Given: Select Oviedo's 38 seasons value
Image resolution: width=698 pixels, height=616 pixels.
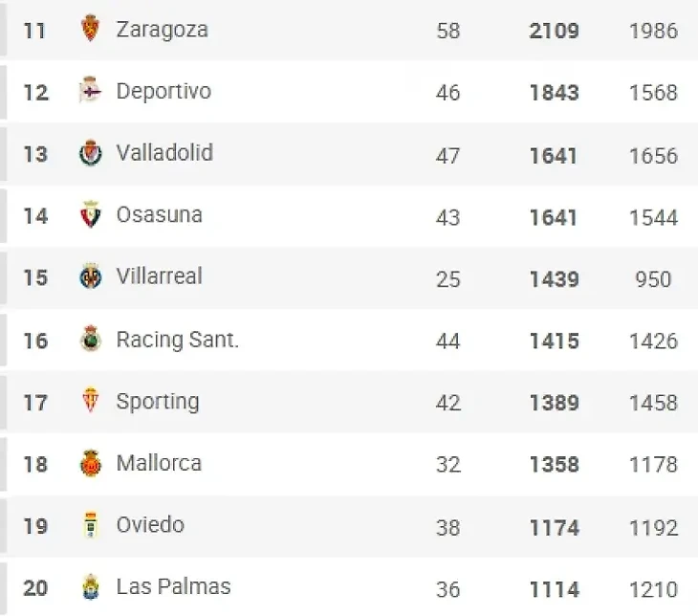Looking at the screenshot, I should pos(447,528).
